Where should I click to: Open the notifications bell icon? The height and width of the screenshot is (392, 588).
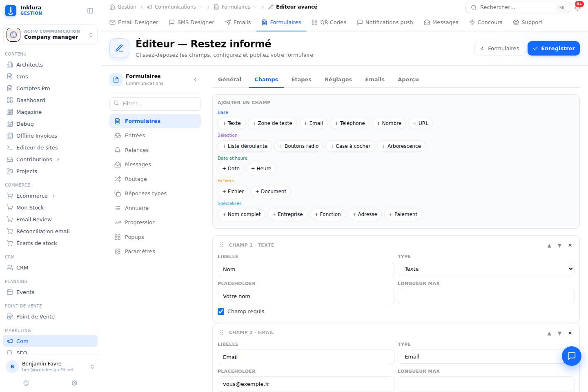577,7
